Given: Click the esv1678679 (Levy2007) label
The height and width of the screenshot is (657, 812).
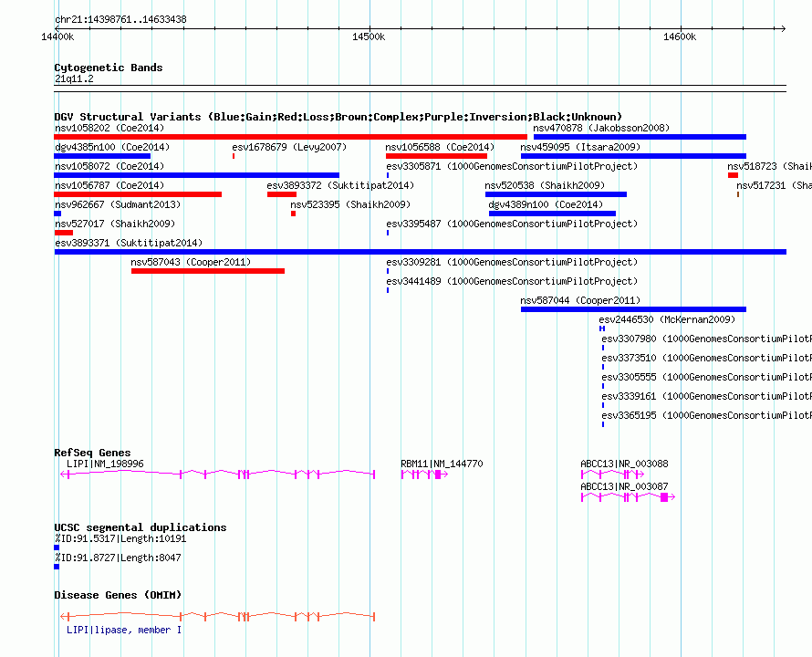Looking at the screenshot, I should coord(289,147).
